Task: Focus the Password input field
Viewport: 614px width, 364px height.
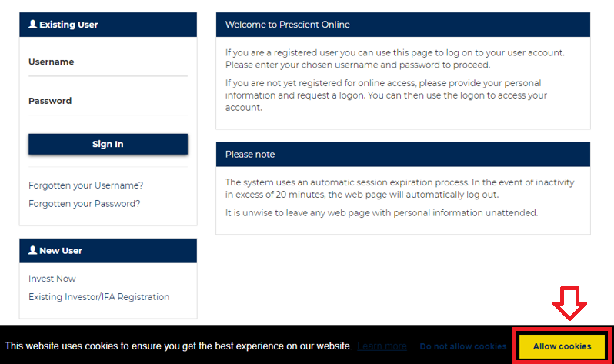Action: 108,102
